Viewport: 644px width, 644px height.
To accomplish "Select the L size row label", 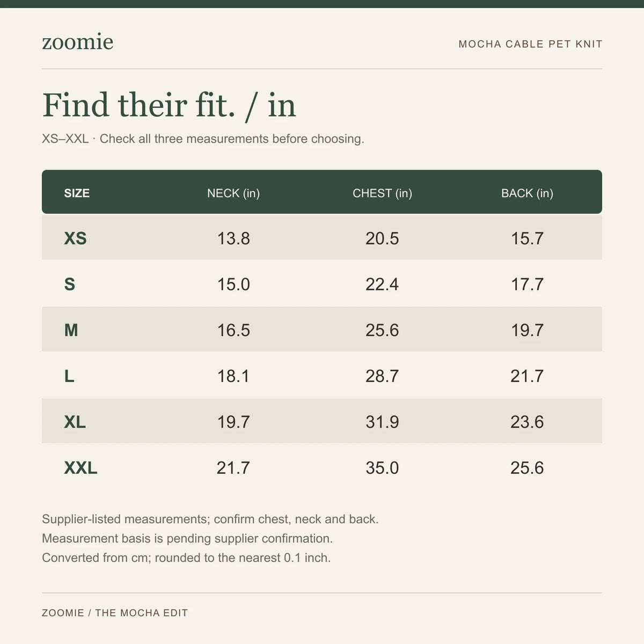I will 69,376.
